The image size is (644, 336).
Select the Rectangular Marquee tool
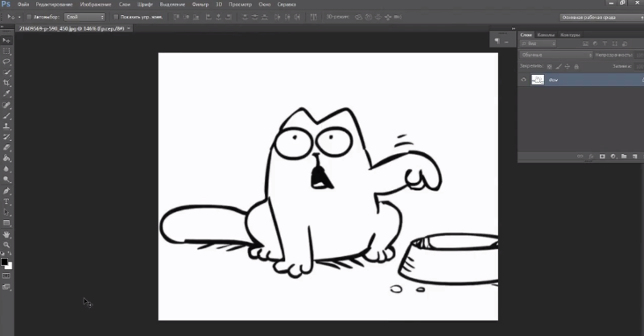pos(6,51)
